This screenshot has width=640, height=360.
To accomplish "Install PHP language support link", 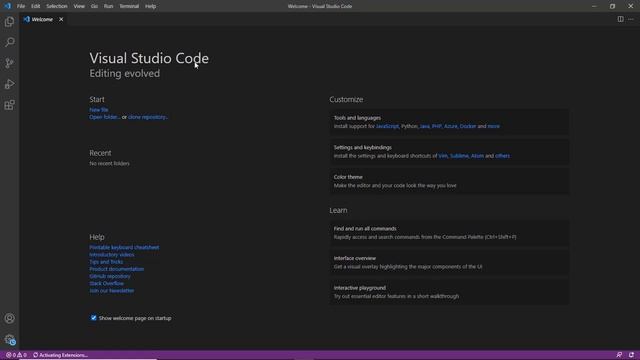I will click(x=437, y=126).
